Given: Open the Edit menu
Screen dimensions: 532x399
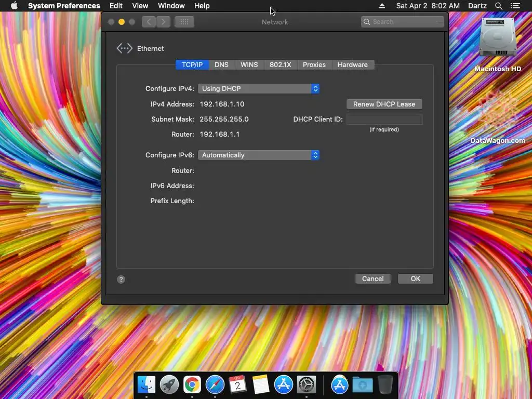Looking at the screenshot, I should [116, 6].
